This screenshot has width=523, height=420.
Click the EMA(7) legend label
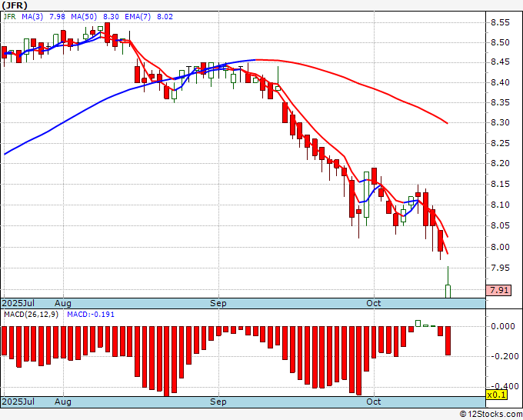138,16
